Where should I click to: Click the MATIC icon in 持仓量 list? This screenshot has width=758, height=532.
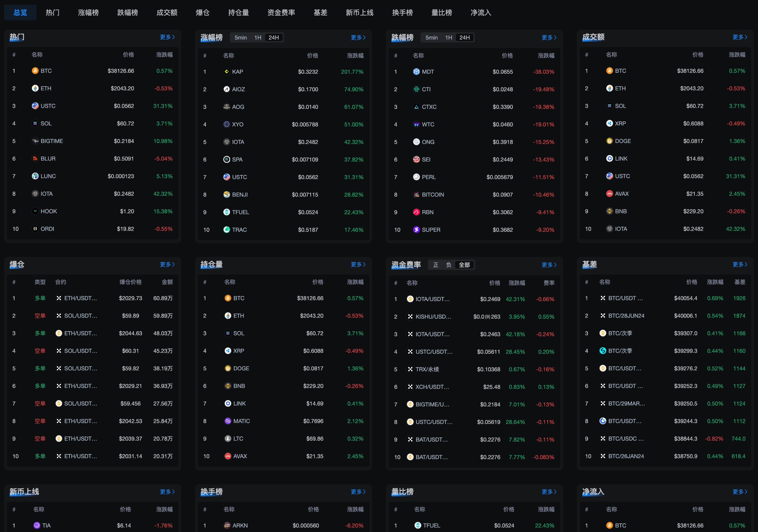[x=228, y=421]
